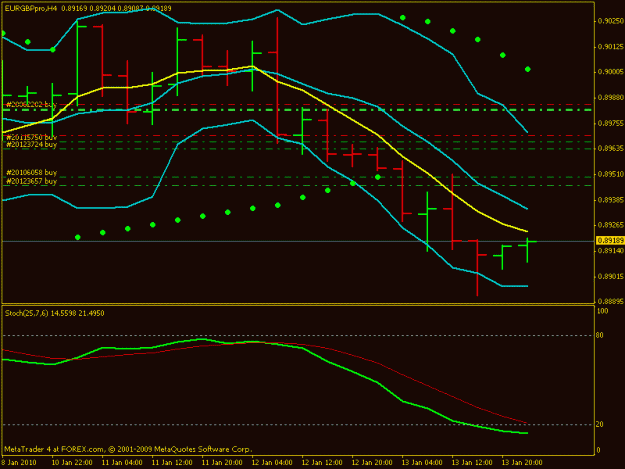Select the #20123657 buy order label
Viewport: 625px width, 469px height.
[x=31, y=181]
